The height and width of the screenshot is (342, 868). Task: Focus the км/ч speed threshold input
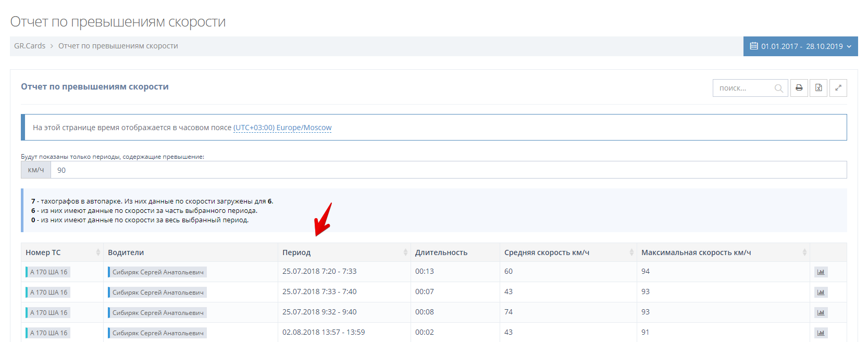tap(448, 170)
